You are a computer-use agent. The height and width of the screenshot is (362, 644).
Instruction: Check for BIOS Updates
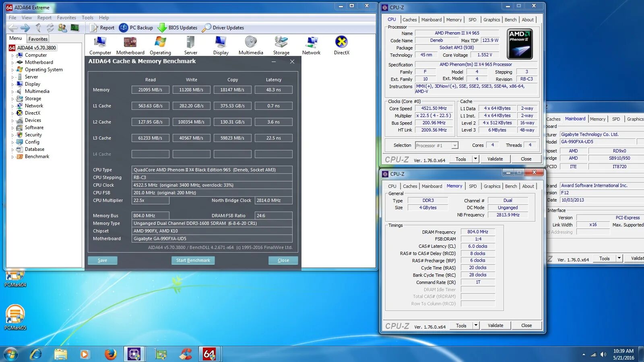pyautogui.click(x=178, y=28)
